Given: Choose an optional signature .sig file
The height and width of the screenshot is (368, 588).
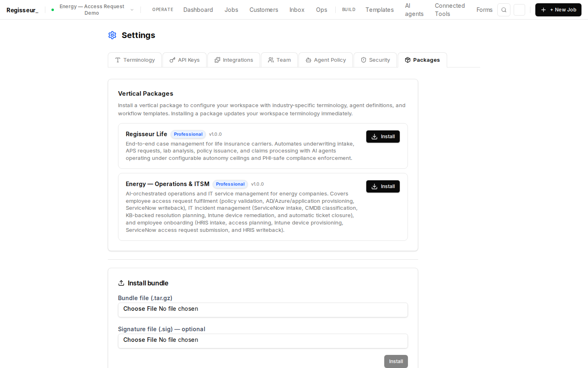Looking at the screenshot, I should pyautogui.click(x=263, y=341).
